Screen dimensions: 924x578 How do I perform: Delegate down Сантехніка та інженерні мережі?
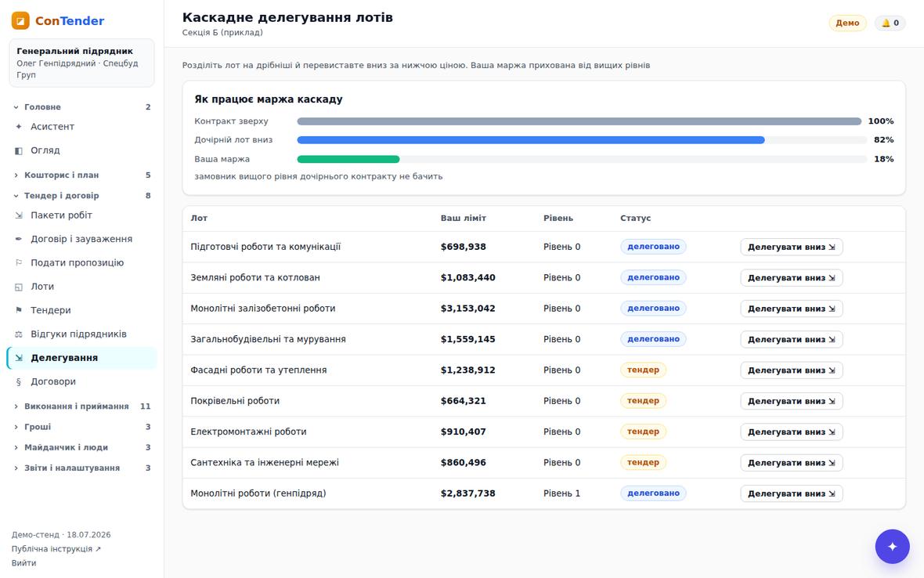point(792,463)
